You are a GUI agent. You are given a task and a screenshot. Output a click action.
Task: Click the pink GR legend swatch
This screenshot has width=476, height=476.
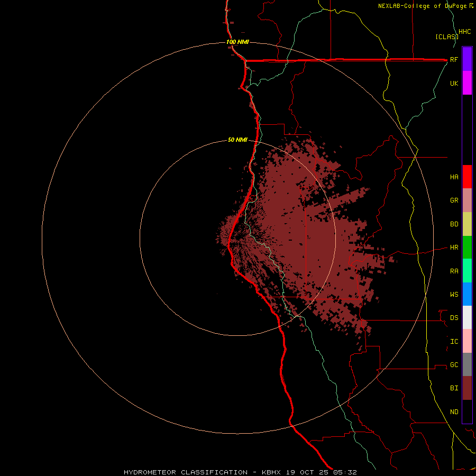467,200
